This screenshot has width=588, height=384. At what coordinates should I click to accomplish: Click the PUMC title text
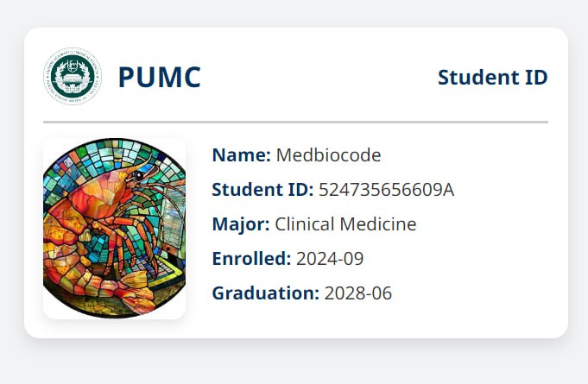pos(159,78)
